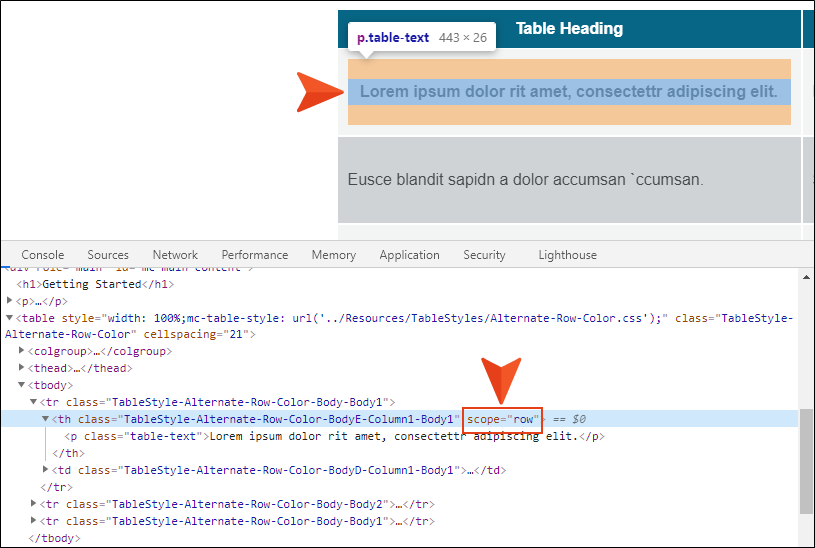Open the Lighthouse tab
815x548 pixels.
click(x=567, y=255)
